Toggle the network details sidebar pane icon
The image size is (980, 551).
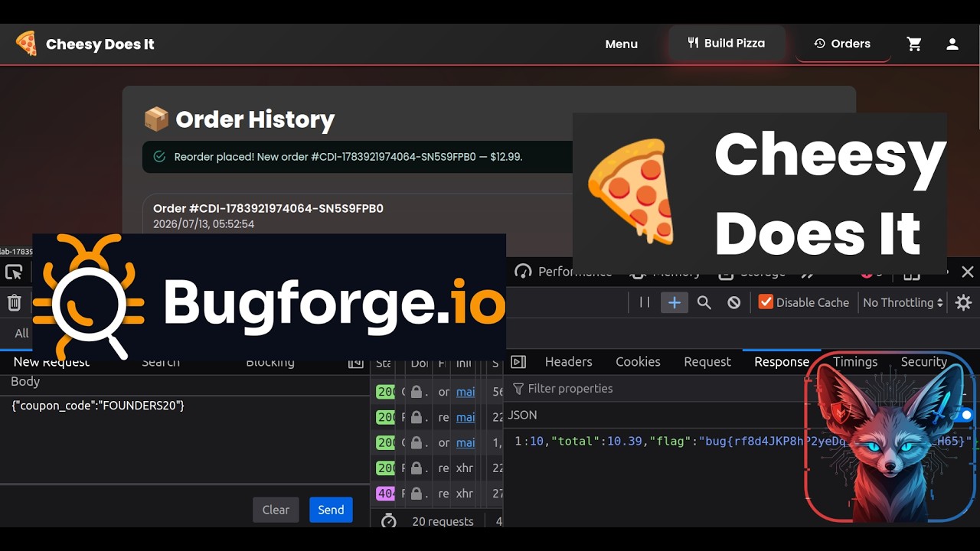[518, 362]
